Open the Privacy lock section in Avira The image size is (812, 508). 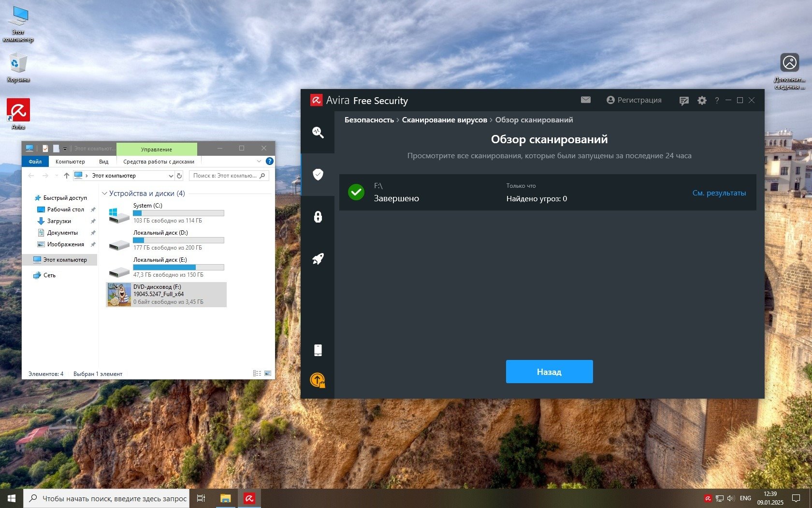[318, 217]
